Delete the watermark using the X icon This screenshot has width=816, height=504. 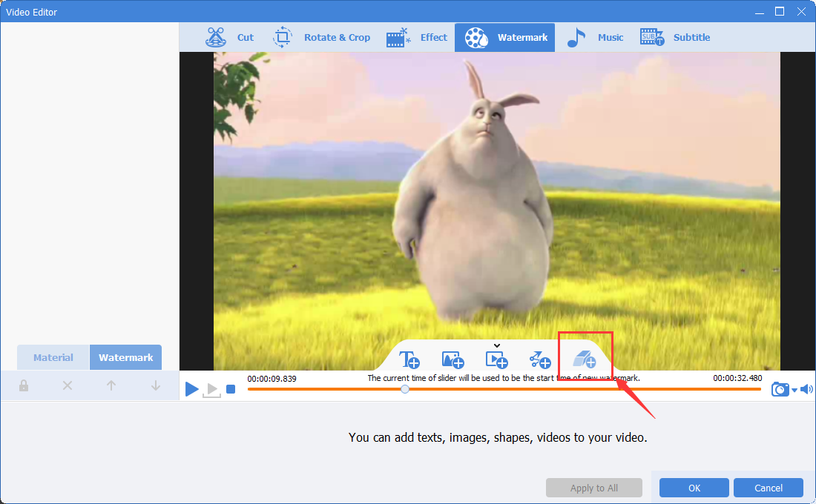click(68, 385)
